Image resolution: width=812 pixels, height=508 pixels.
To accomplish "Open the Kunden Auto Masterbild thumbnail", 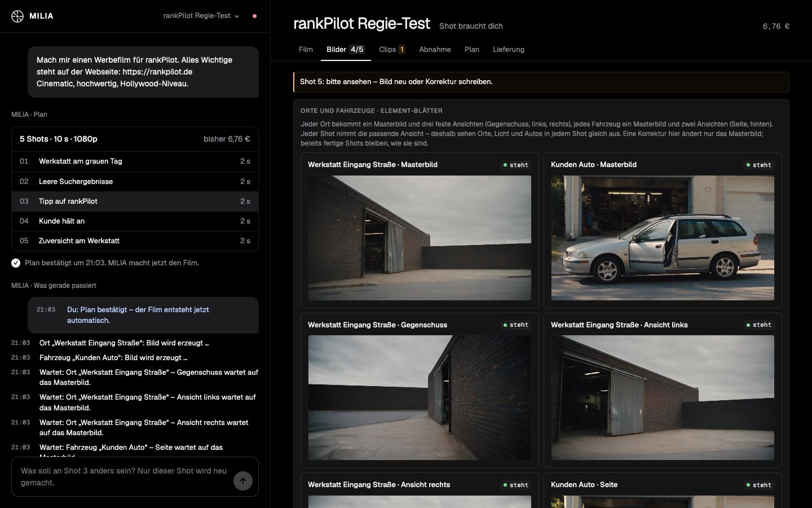I will 663,238.
